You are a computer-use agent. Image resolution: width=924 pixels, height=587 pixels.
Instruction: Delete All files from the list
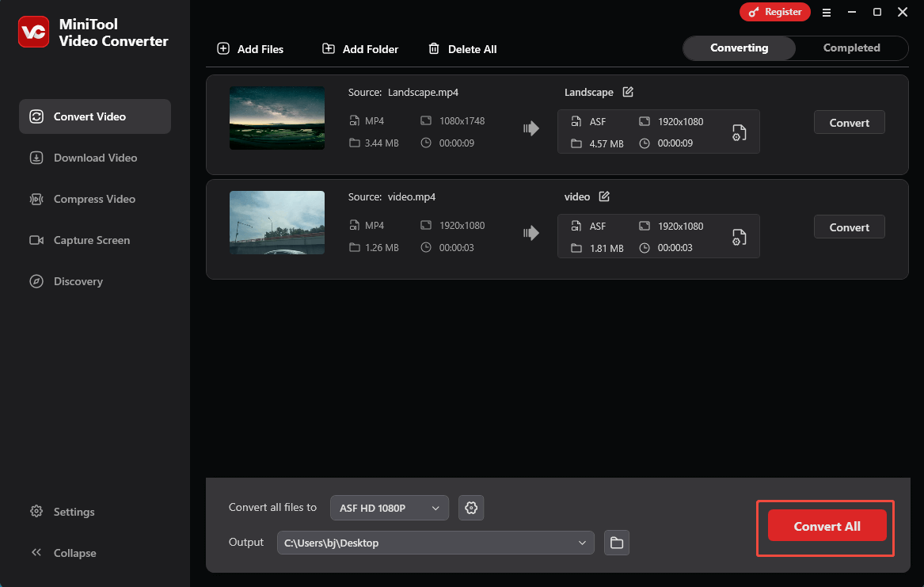tap(462, 48)
